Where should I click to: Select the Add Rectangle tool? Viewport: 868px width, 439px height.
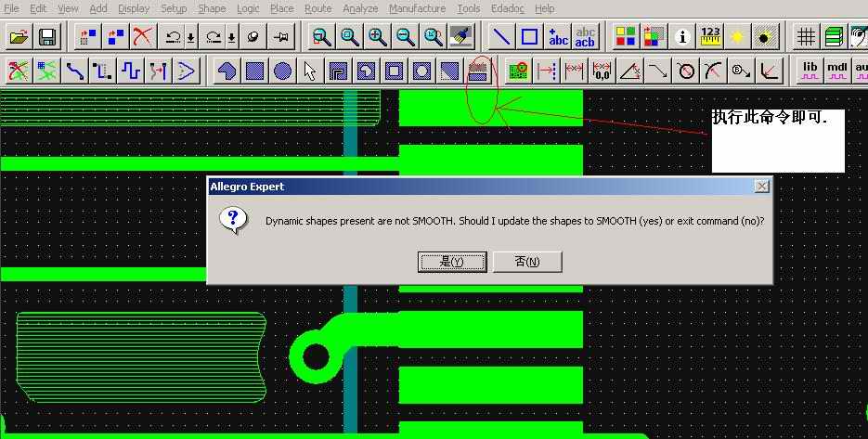tap(530, 37)
